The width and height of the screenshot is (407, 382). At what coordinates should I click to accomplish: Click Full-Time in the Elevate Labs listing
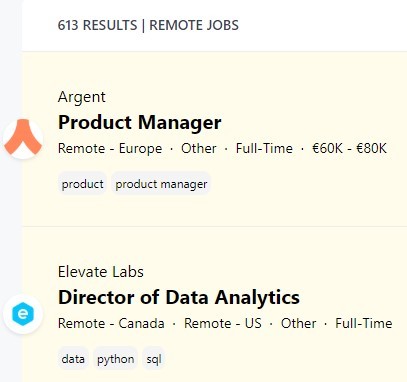pos(364,323)
